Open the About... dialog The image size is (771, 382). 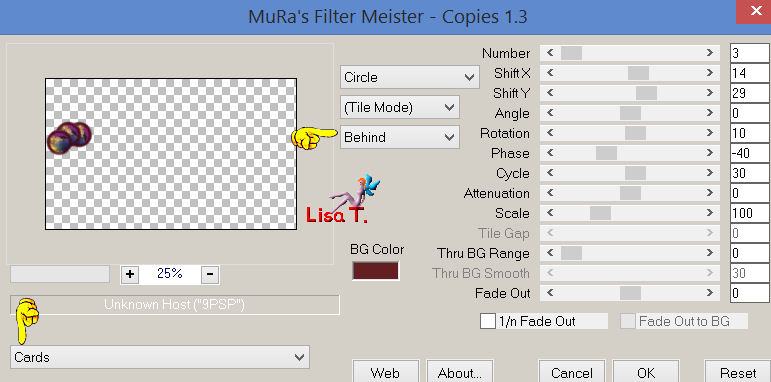click(x=460, y=372)
